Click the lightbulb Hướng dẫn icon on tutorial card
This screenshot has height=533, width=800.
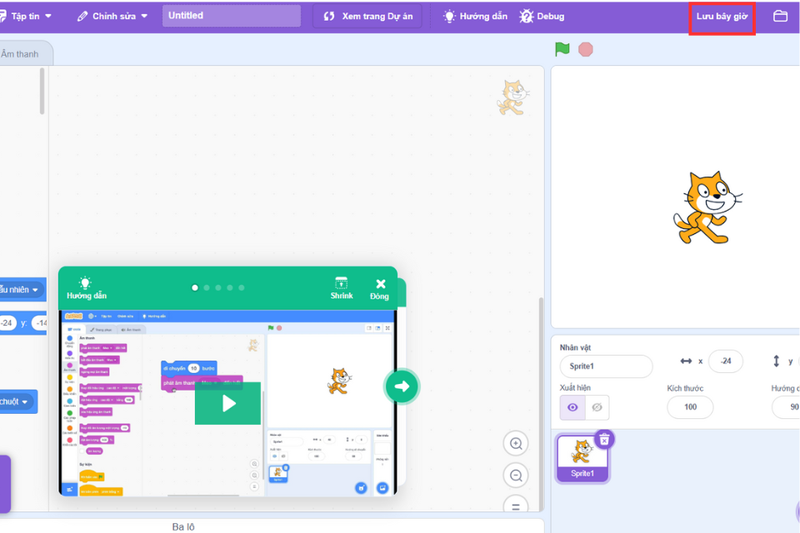[x=86, y=288]
